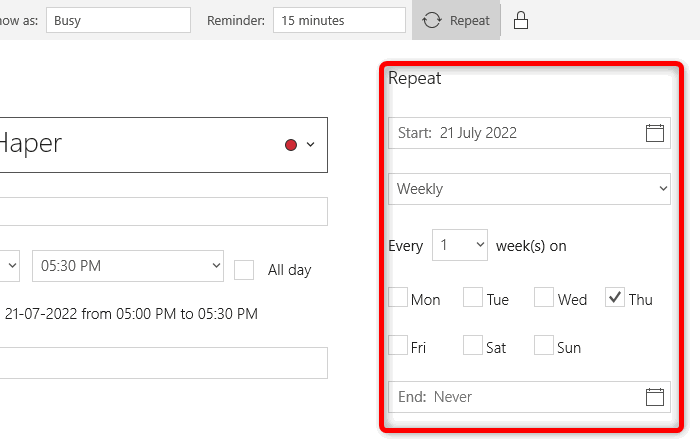Expand the calendar color chevron
This screenshot has height=439, width=700.
coord(311,145)
